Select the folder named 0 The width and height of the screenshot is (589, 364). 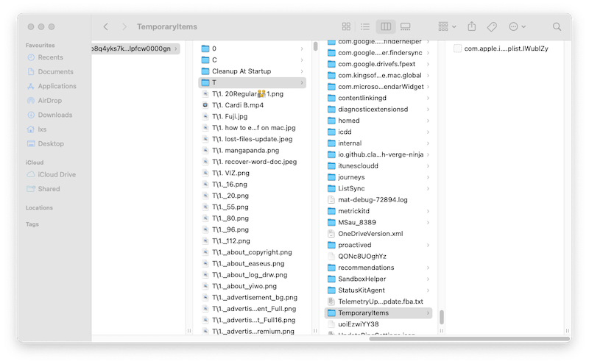coord(252,49)
